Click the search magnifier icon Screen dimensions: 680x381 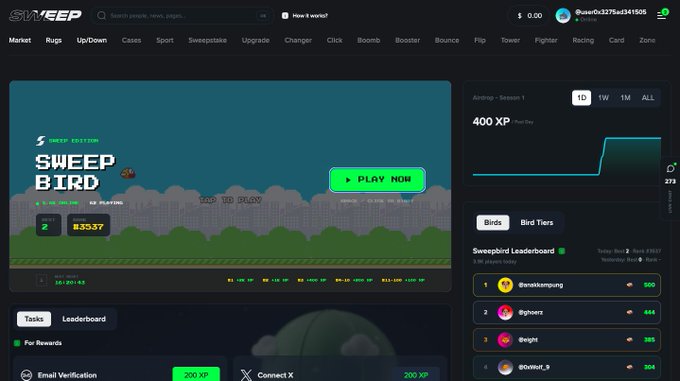101,16
